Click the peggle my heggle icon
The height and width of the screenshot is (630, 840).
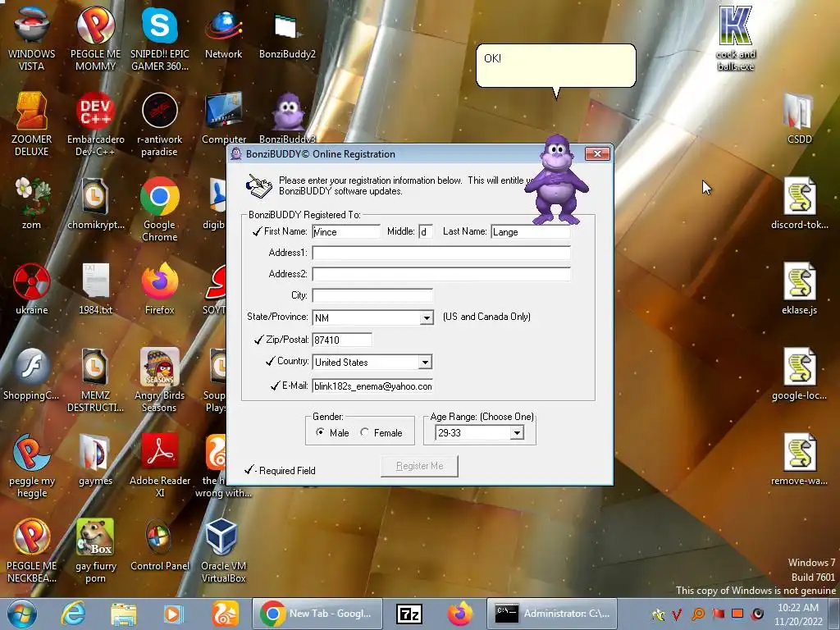32,465
